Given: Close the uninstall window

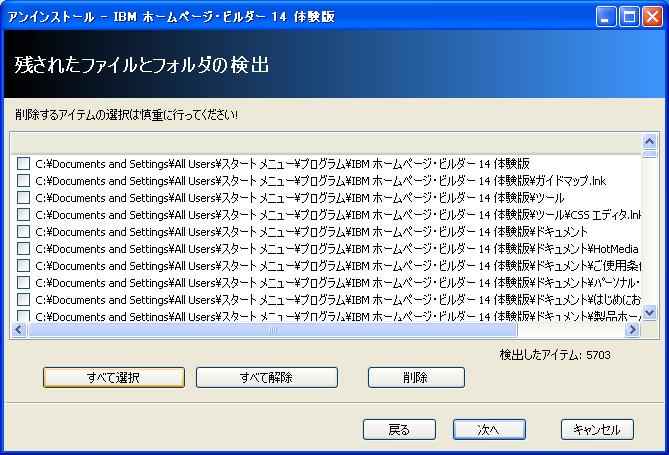Looking at the screenshot, I should 653,17.
